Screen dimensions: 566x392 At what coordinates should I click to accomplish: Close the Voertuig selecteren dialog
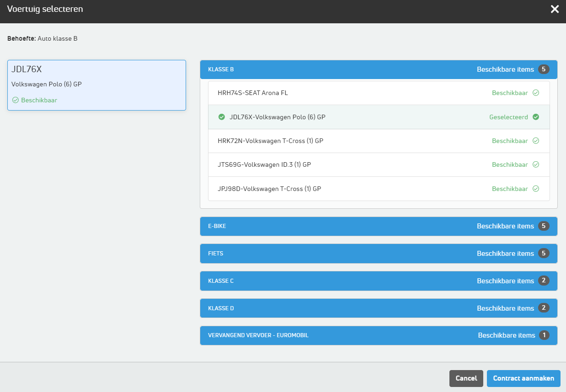(555, 9)
